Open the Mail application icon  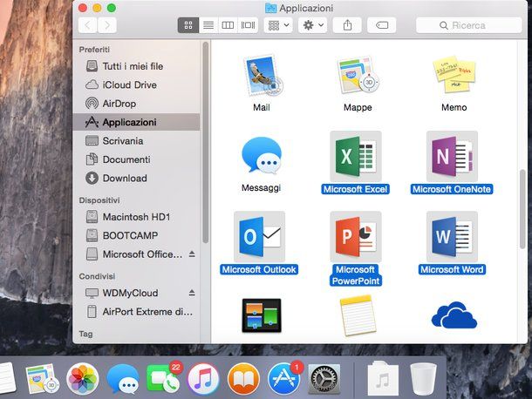point(263,76)
